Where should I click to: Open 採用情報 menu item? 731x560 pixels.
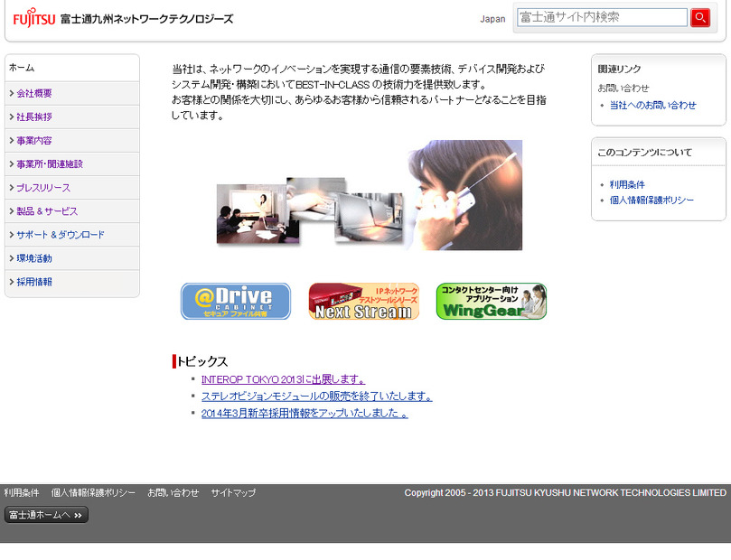(71, 282)
